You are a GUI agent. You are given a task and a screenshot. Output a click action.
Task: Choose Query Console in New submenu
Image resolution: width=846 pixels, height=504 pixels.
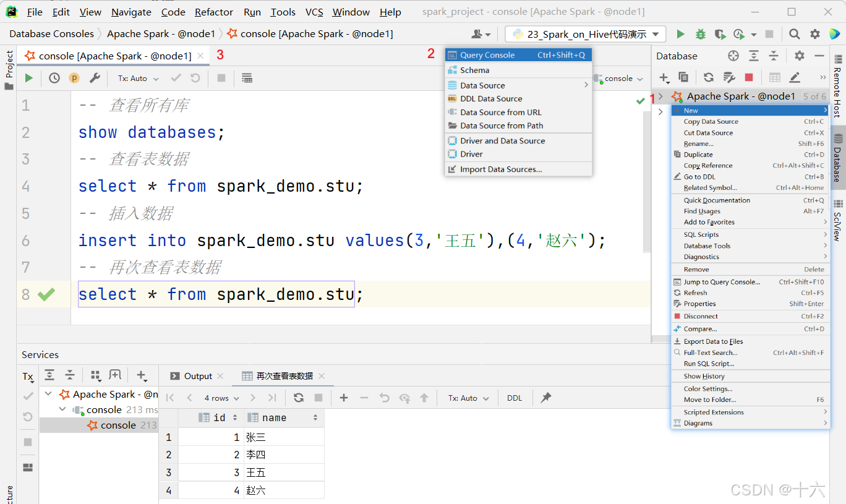click(518, 55)
